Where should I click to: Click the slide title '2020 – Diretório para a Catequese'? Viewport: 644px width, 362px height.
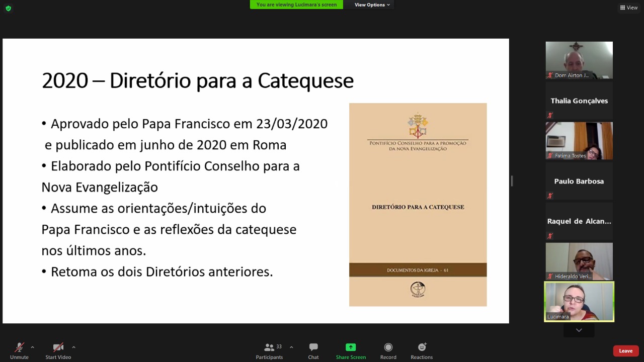tap(198, 80)
